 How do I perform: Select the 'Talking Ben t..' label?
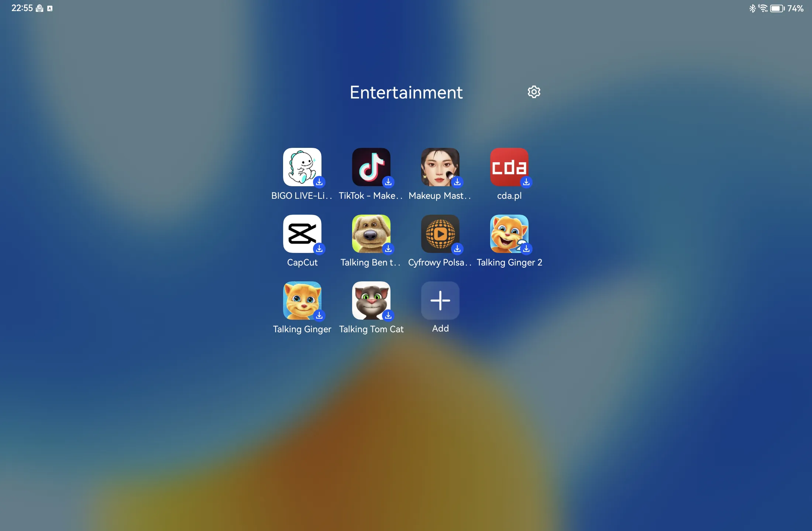(x=371, y=263)
